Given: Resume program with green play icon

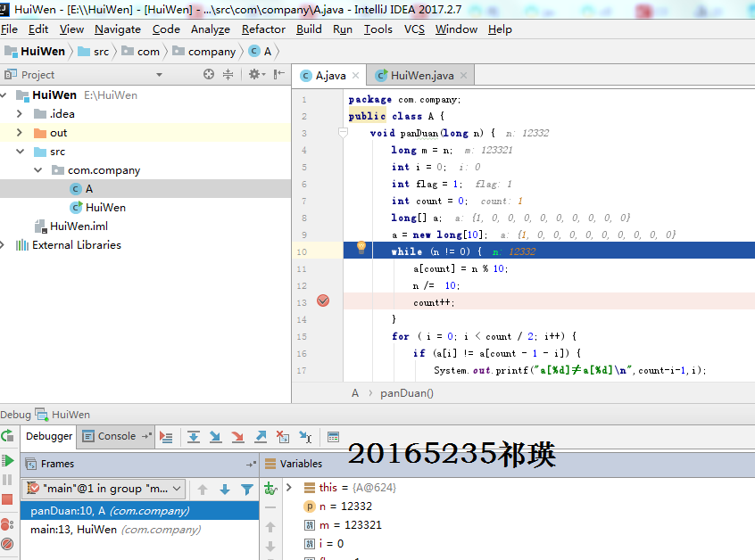Looking at the screenshot, I should [7, 460].
